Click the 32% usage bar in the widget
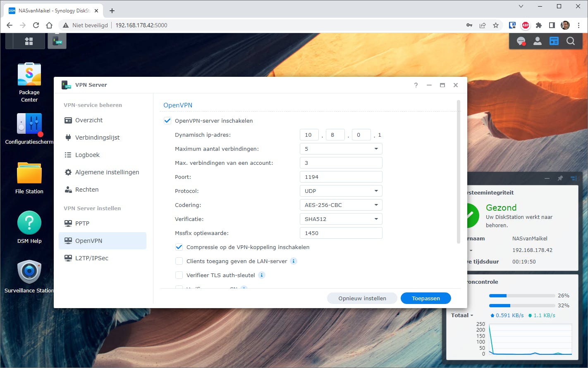Image resolution: width=588 pixels, height=368 pixels. pyautogui.click(x=522, y=306)
